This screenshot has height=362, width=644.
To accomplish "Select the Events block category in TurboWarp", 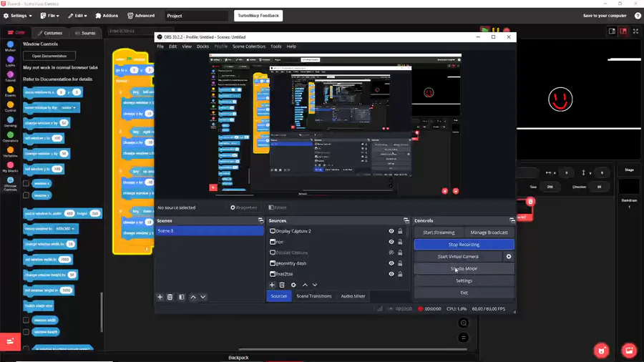I will (x=10, y=92).
